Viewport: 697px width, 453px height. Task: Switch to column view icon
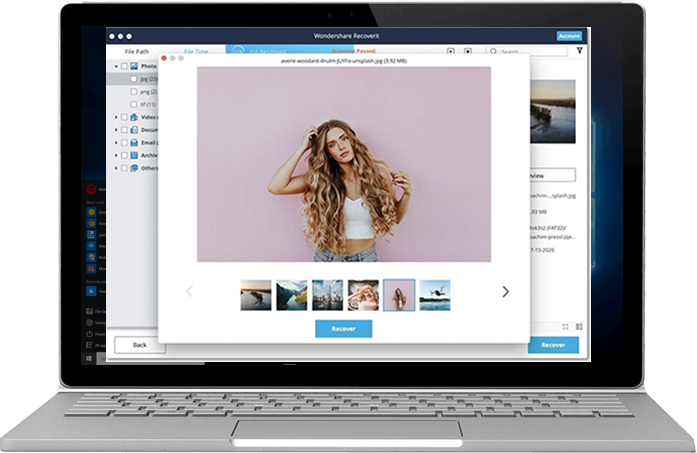point(579,327)
